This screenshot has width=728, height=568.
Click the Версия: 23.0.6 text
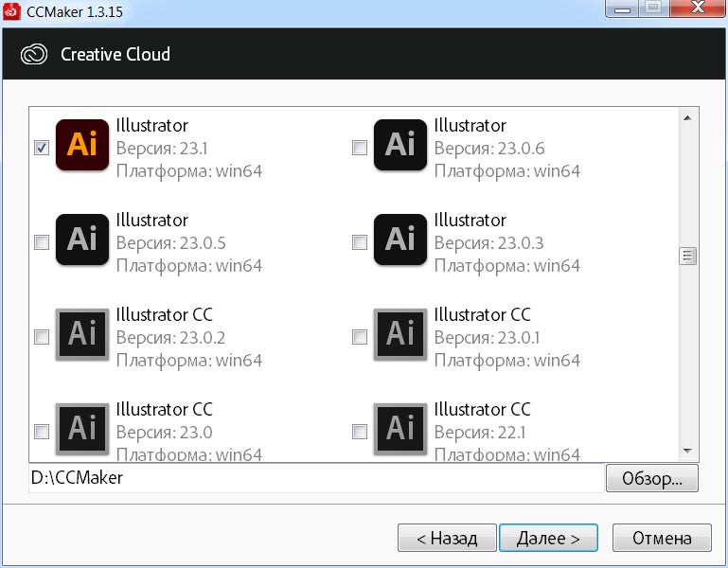click(x=489, y=149)
